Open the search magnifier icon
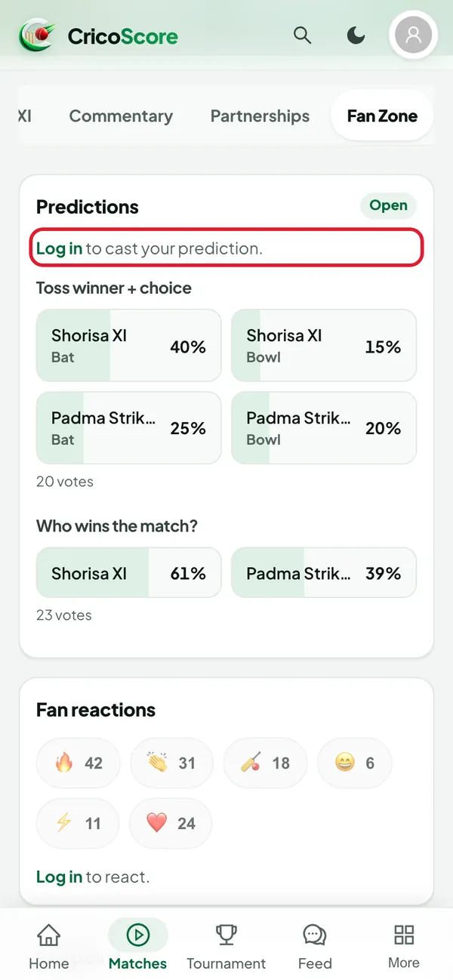453x980 pixels. pyautogui.click(x=302, y=35)
